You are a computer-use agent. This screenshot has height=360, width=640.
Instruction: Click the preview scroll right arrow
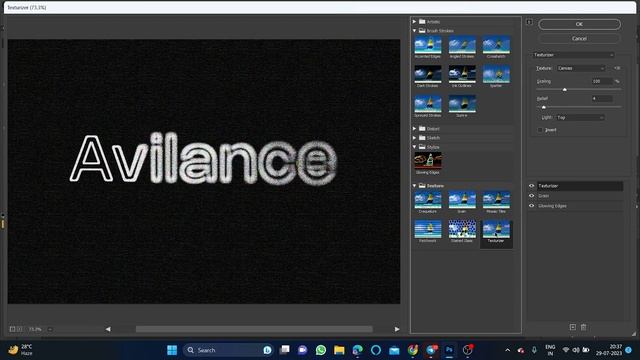point(397,329)
